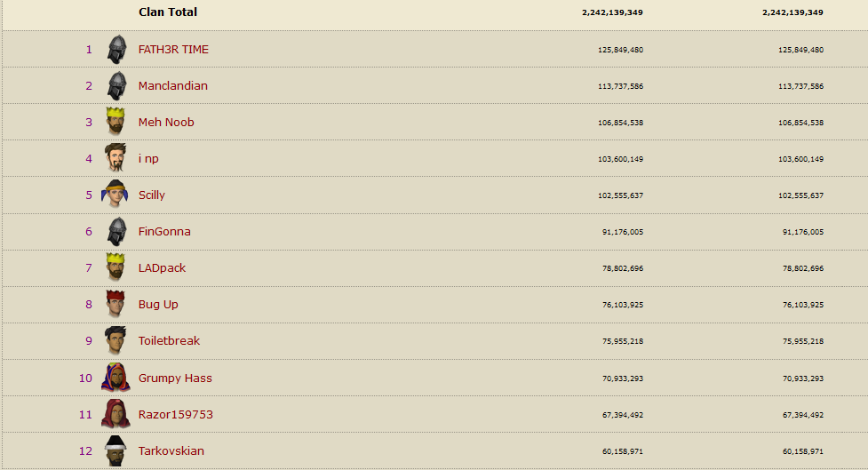
Task: Open Manclandian player profile link
Action: click(x=172, y=86)
